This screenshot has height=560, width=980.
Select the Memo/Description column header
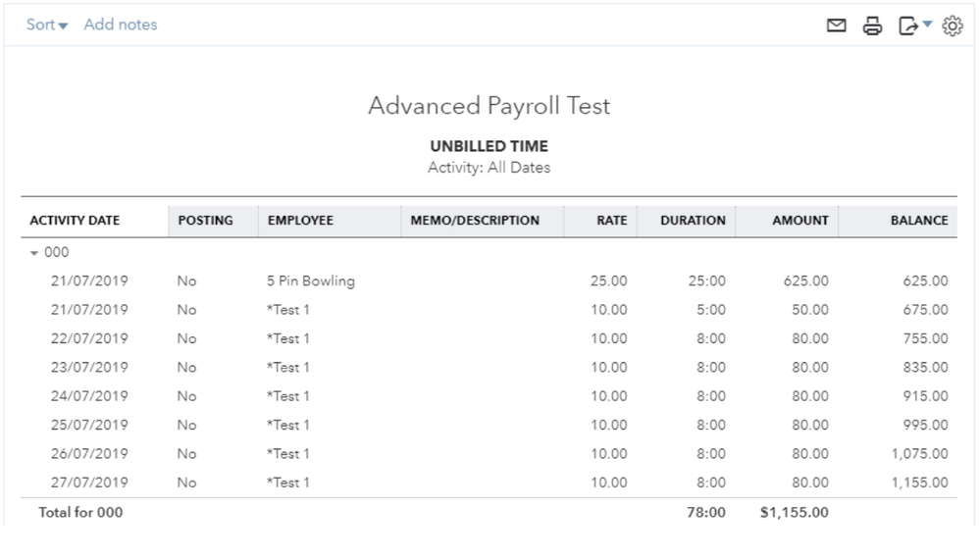(475, 221)
